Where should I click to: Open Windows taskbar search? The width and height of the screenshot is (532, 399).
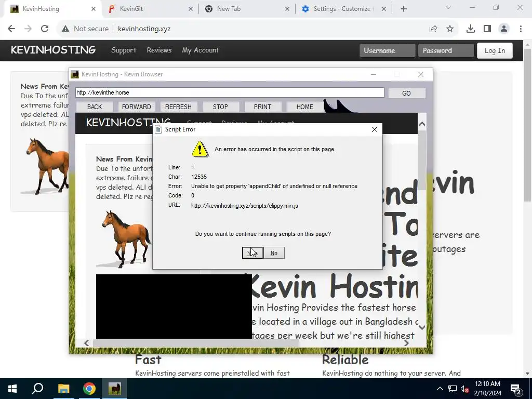[37, 389]
